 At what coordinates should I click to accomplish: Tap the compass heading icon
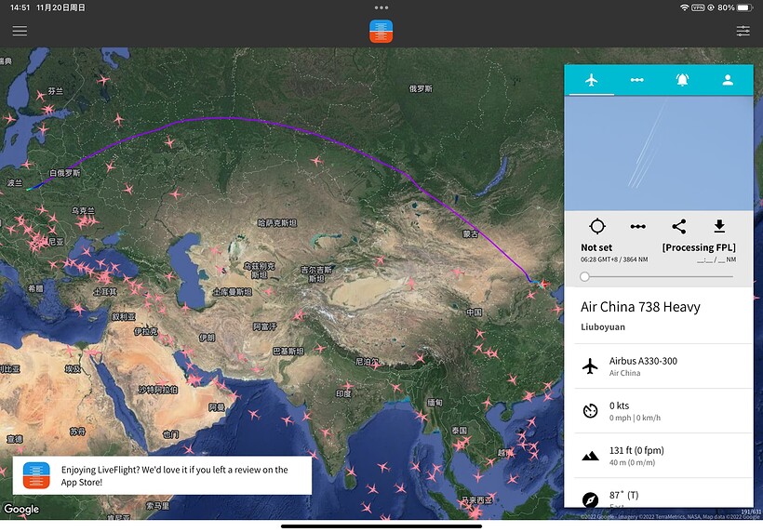click(590, 499)
